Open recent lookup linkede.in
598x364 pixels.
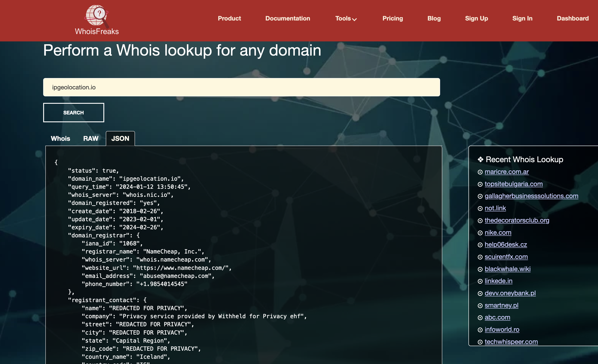pyautogui.click(x=498, y=281)
